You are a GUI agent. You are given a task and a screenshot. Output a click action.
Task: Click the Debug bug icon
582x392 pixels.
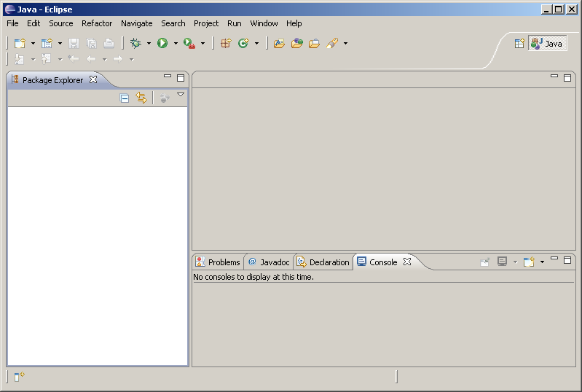(x=135, y=44)
